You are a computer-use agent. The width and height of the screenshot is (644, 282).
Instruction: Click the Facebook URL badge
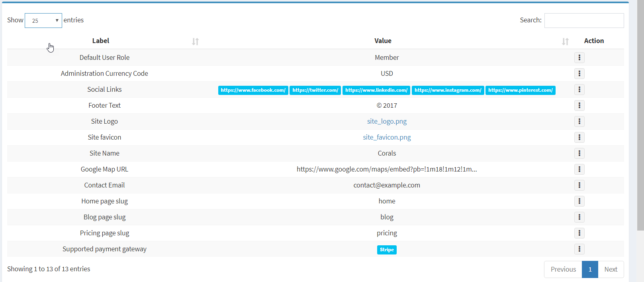253,91
